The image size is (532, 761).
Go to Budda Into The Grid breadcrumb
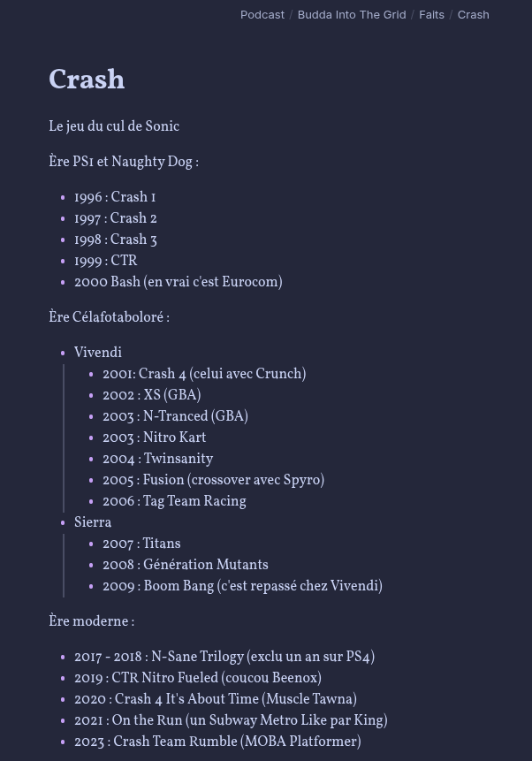351,14
